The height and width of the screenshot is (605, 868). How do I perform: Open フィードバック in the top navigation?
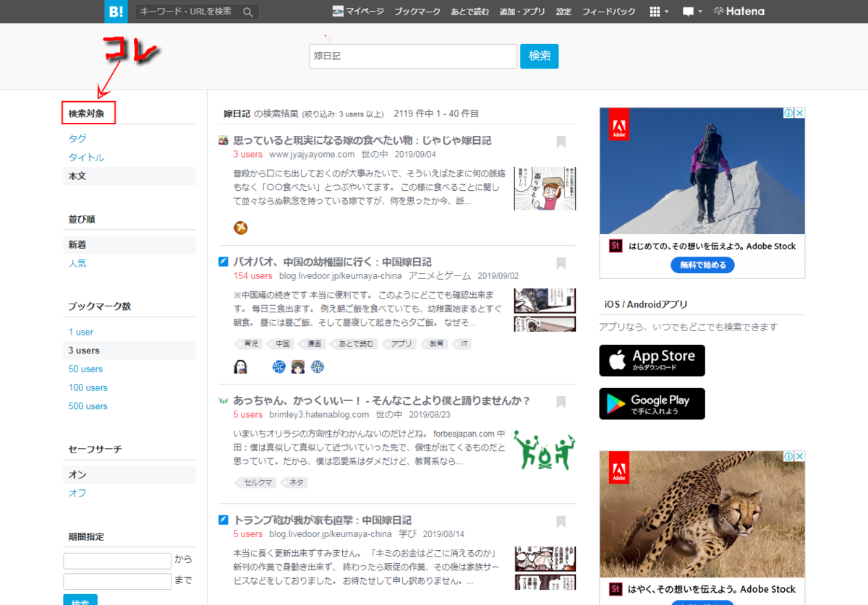tap(609, 12)
